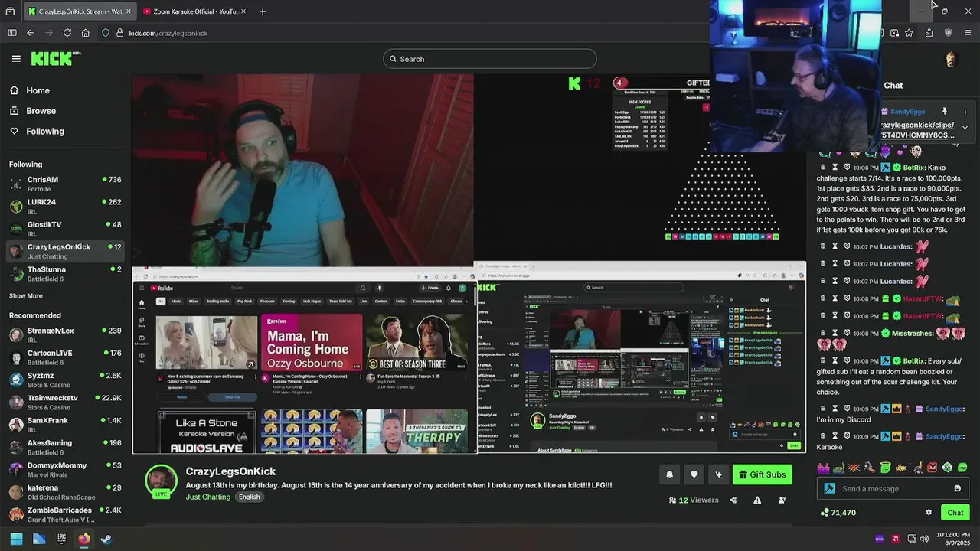
Task: Ban BotRix via shield on Kinko message
Action: point(848,167)
